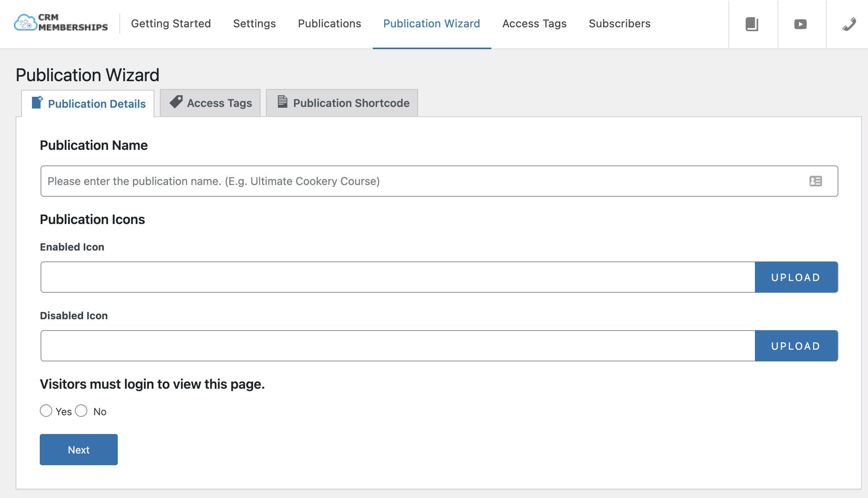Click the Disabled Icon URL field
Viewport: 868px width, 498px height.
click(x=398, y=346)
